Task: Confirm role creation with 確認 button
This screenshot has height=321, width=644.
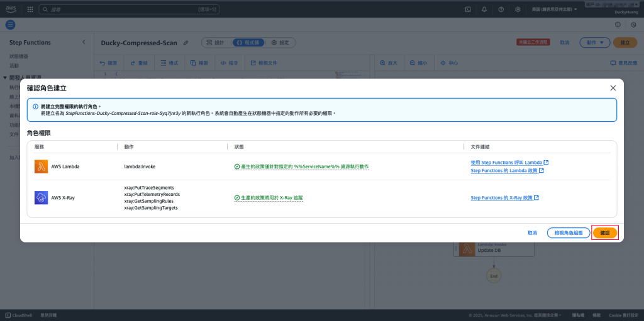Action: 605,233
